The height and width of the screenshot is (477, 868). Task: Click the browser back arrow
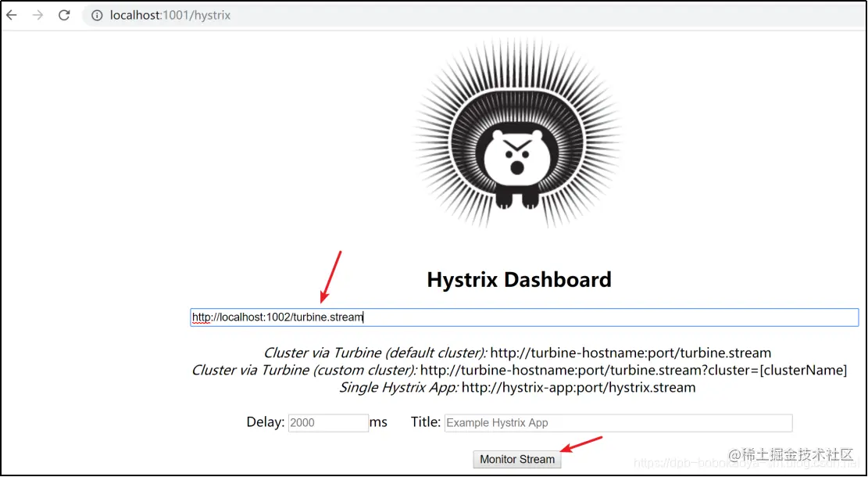[12, 16]
